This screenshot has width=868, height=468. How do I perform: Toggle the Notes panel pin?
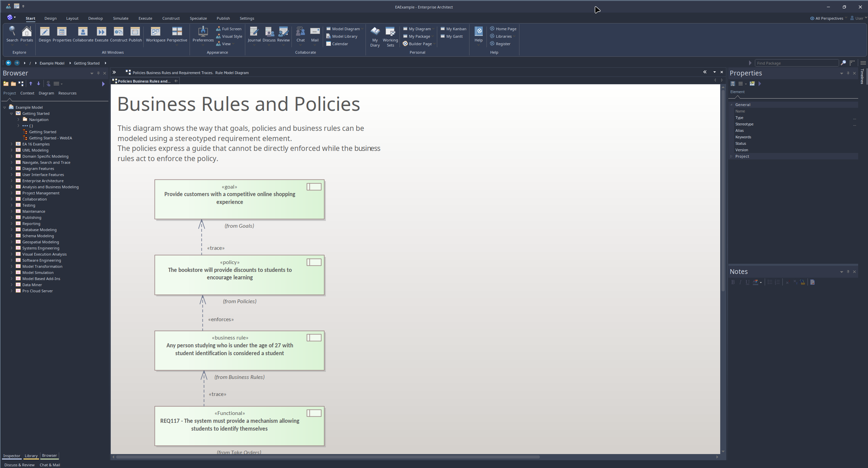[x=848, y=272]
